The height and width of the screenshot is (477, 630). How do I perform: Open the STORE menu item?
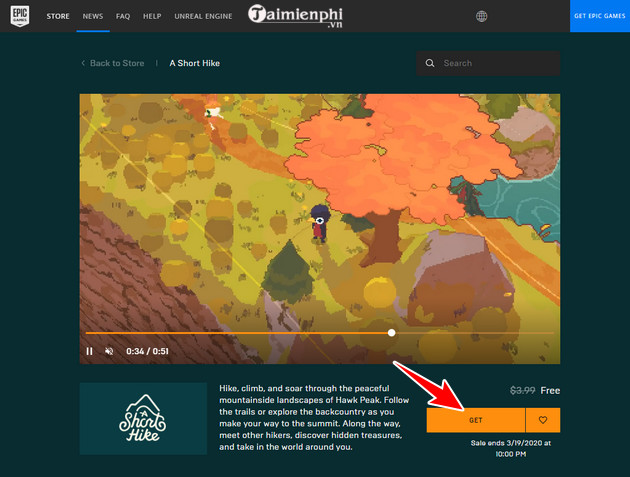pos(58,16)
